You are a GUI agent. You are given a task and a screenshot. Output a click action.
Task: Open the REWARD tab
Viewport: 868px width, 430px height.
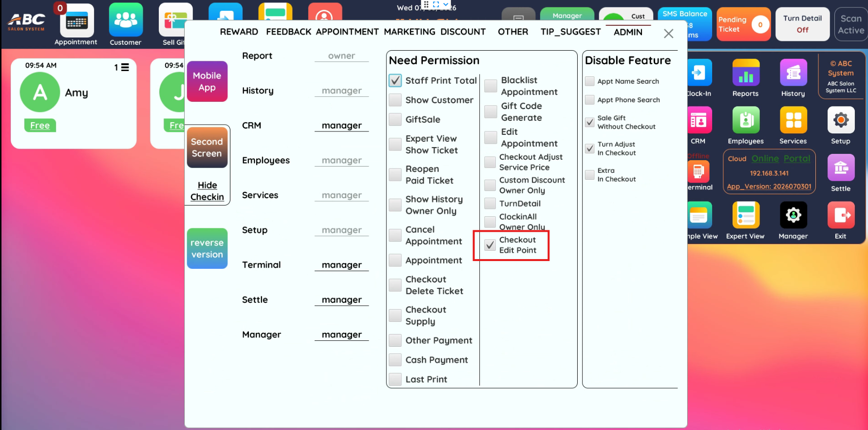239,32
